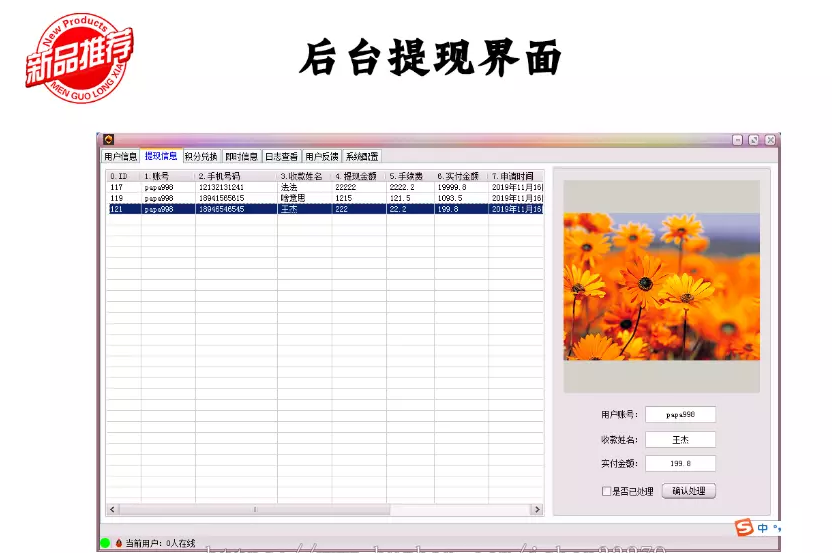
Task: Click the paid amount 19999.8
Action: click(x=452, y=187)
